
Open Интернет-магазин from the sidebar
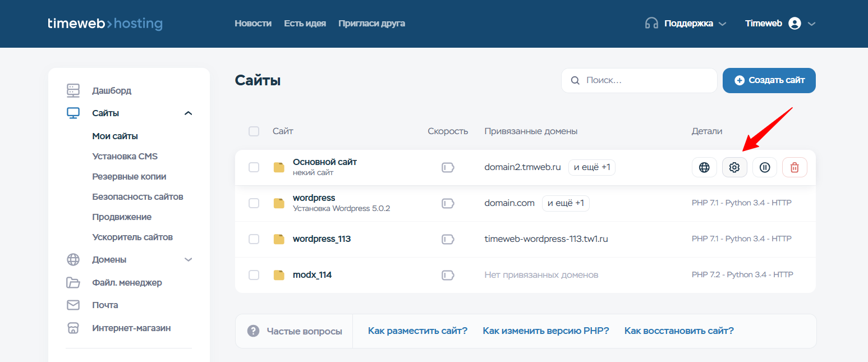pyautogui.click(x=130, y=328)
